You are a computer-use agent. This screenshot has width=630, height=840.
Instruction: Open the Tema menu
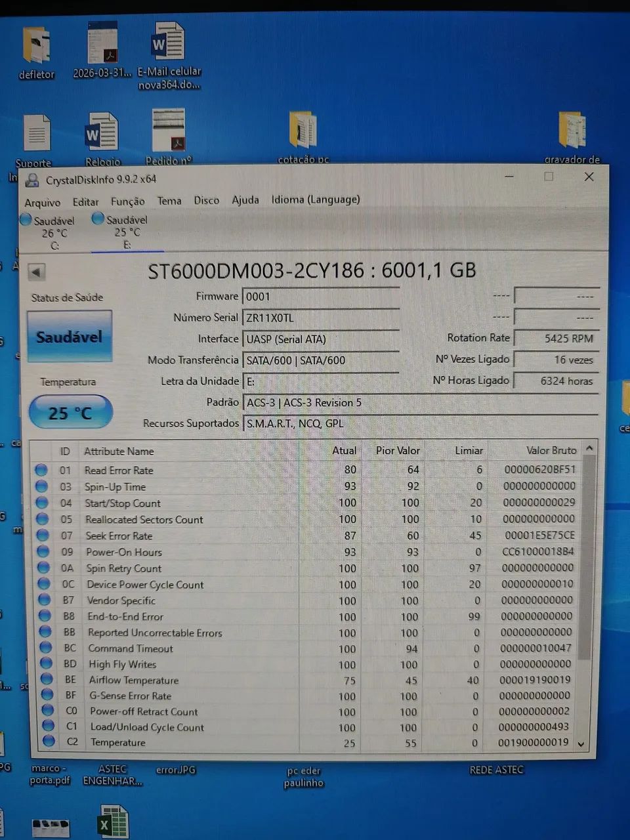point(169,200)
